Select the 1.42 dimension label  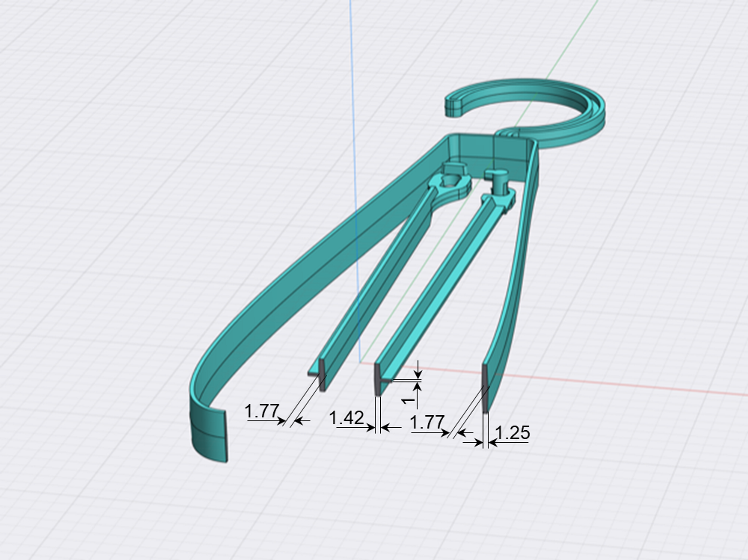coord(347,418)
